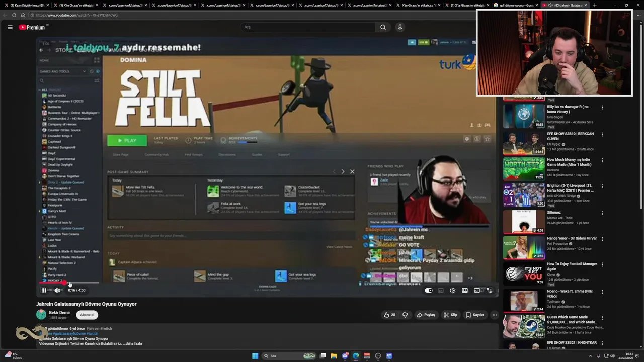Image resolution: width=644 pixels, height=362 pixels.
Task: Open the Bekir Demir channel name link
Action: click(x=59, y=313)
